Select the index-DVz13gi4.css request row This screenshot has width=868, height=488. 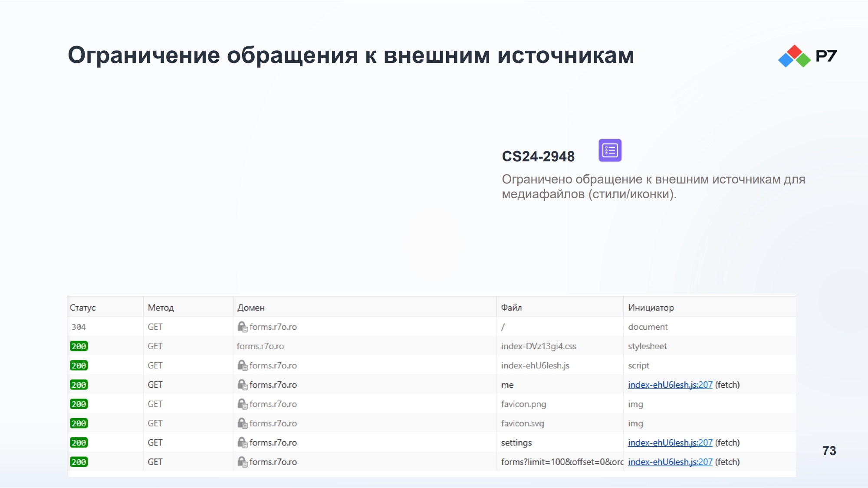pos(431,346)
